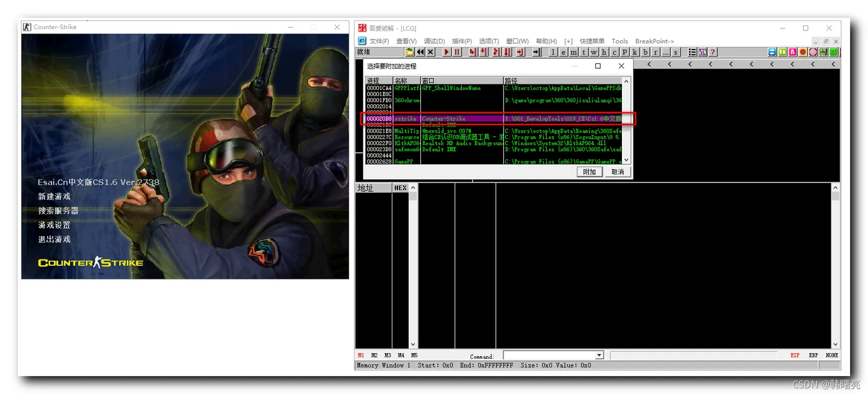
Task: Select the cstrike Counter-Strike process row
Action: click(494, 118)
